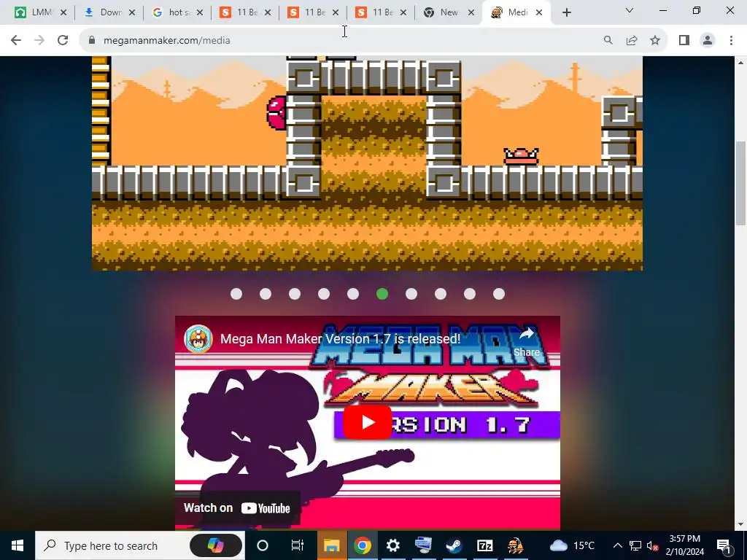Image resolution: width=747 pixels, height=560 pixels.
Task: Open Settings gear on the taskbar
Action: [392, 545]
